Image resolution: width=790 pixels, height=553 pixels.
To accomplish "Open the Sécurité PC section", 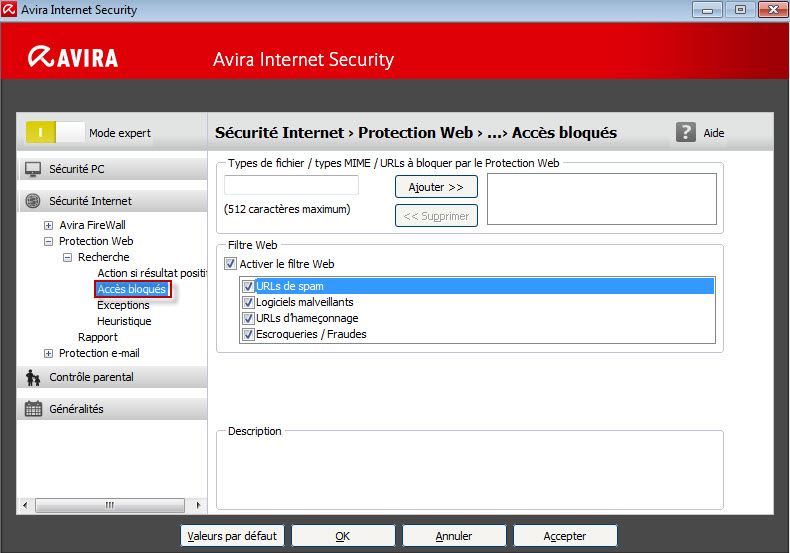I will 113,169.
